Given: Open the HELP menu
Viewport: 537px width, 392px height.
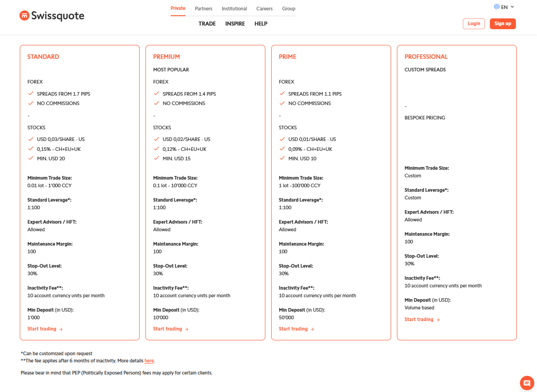Looking at the screenshot, I should (x=261, y=23).
